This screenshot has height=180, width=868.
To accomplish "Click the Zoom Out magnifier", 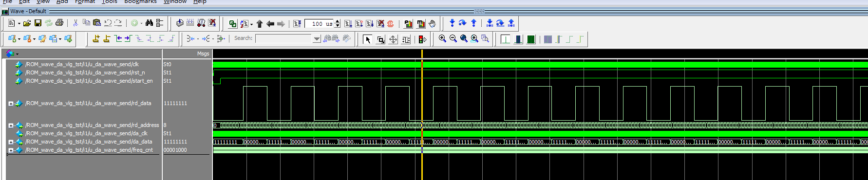I will [453, 38].
